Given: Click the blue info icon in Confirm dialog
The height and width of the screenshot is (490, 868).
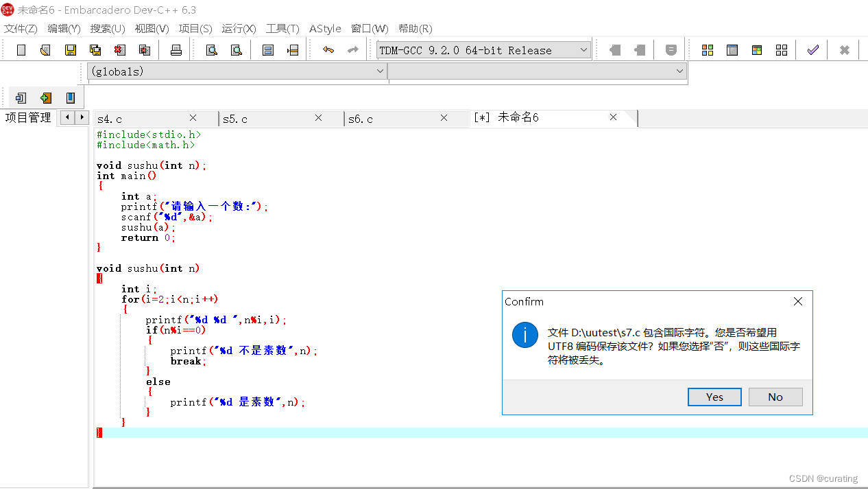Looking at the screenshot, I should tap(525, 336).
